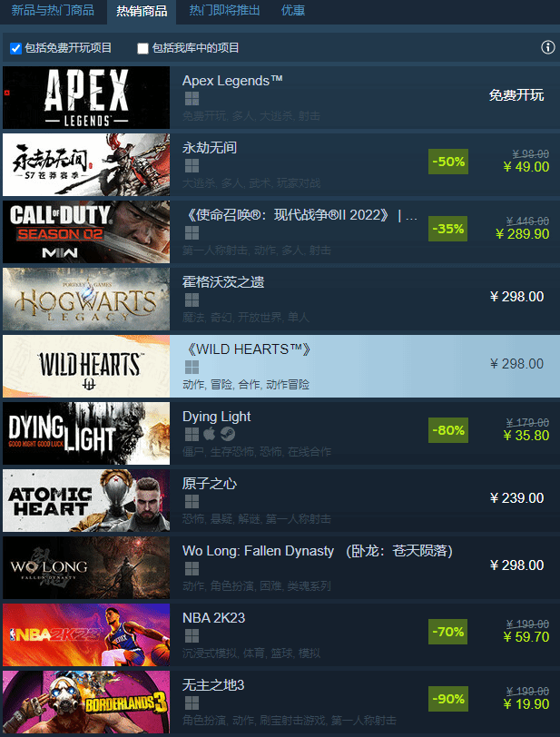This screenshot has height=737, width=560.
Task: Check the 包括我库中的项目 checkbox
Action: (142, 48)
